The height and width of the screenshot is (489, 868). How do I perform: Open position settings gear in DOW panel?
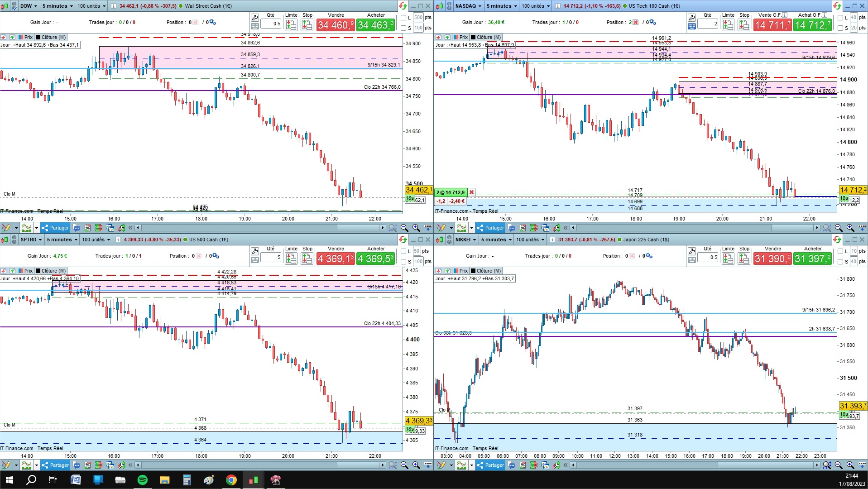pos(212,22)
